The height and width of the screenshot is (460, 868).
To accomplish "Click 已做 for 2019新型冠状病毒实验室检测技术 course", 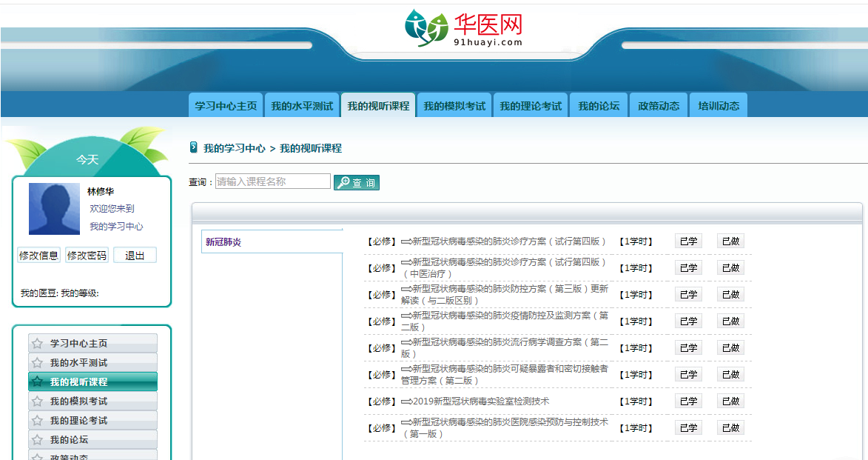I will (x=730, y=401).
